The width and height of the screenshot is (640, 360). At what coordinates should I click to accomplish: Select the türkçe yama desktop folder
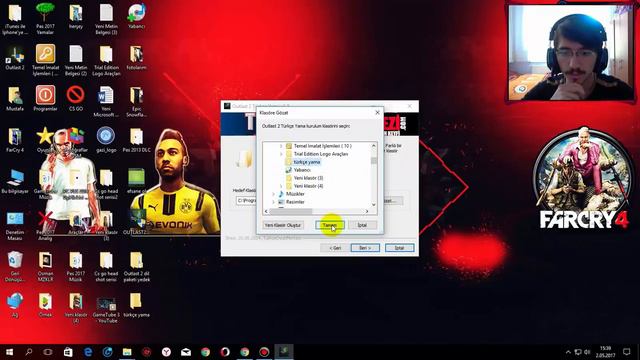point(136,305)
